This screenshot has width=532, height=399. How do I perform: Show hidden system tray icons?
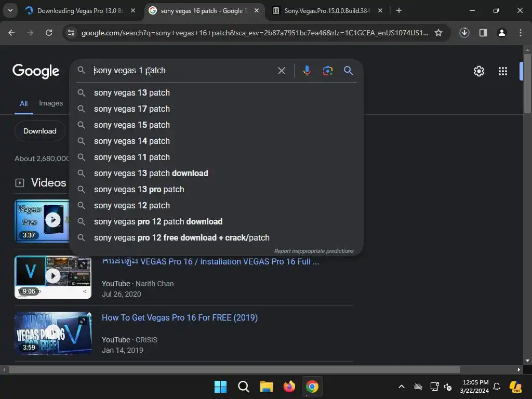point(402,387)
